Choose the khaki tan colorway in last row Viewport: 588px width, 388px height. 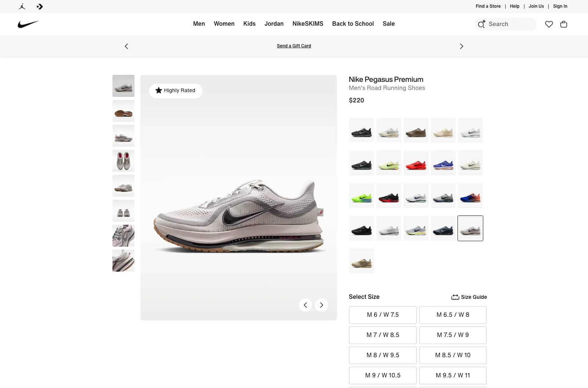tap(362, 261)
